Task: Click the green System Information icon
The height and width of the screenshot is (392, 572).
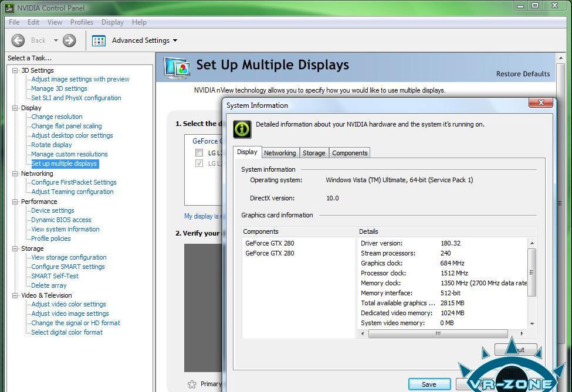Action: click(x=242, y=129)
